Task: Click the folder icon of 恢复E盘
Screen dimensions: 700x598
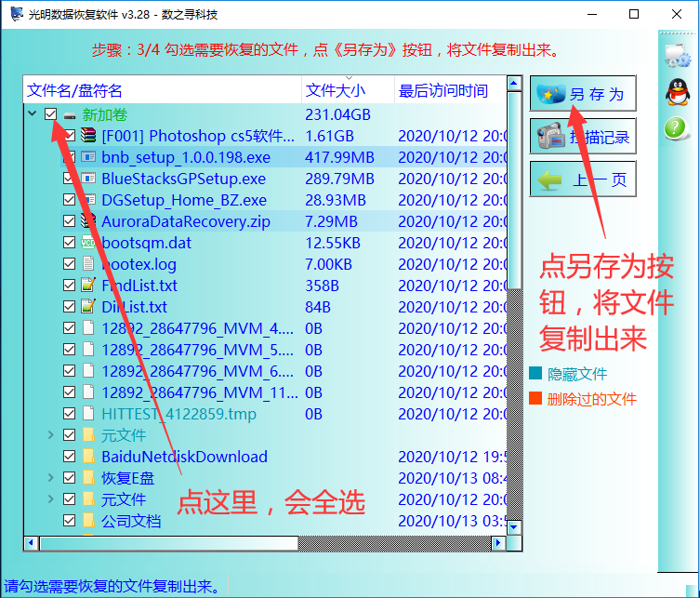Action: [88, 477]
